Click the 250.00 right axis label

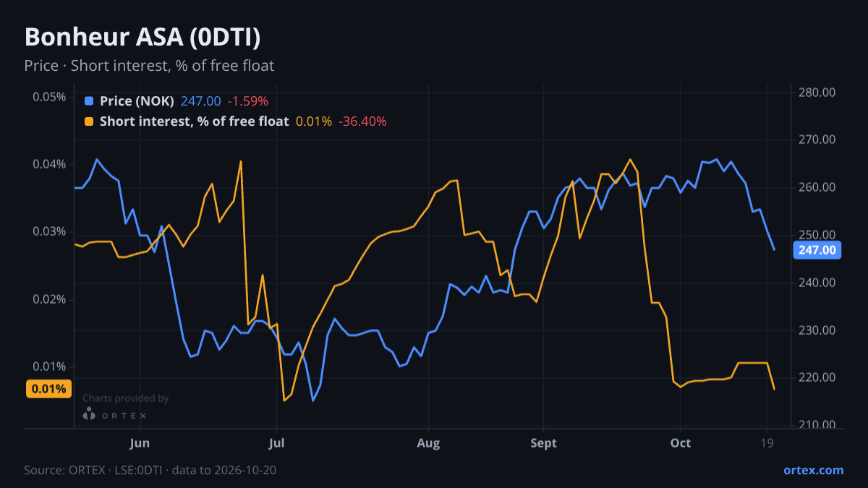point(819,235)
